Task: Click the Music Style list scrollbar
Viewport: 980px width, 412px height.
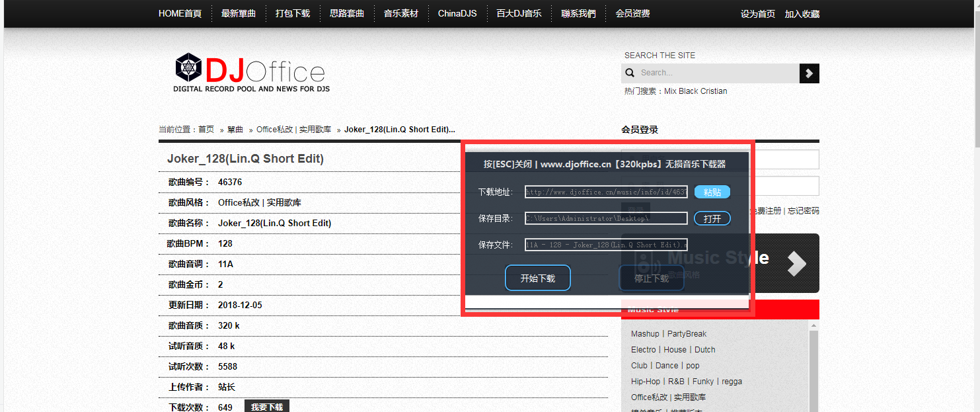Action: [814, 370]
